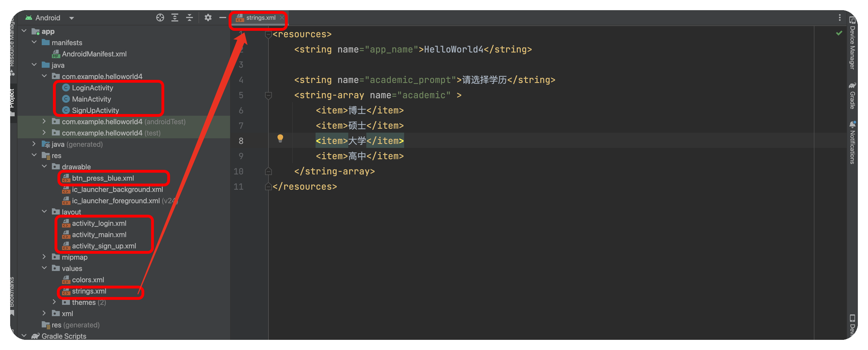Click the yellow lightbulb quick-fix icon
This screenshot has height=350, width=868.
point(280,138)
